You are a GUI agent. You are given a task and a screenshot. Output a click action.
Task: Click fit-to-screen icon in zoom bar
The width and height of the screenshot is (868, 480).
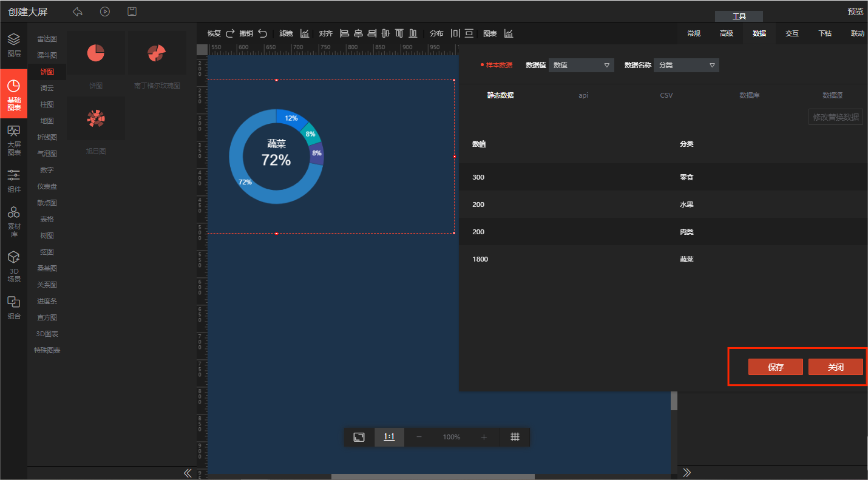pyautogui.click(x=359, y=437)
